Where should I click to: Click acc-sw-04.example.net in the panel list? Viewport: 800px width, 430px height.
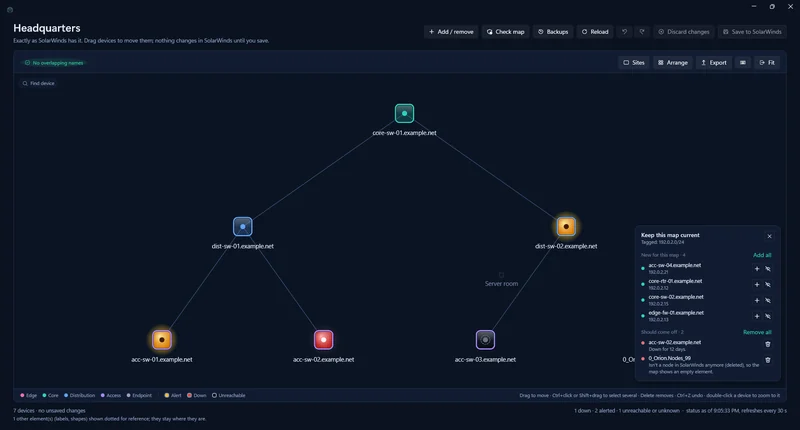click(x=674, y=265)
